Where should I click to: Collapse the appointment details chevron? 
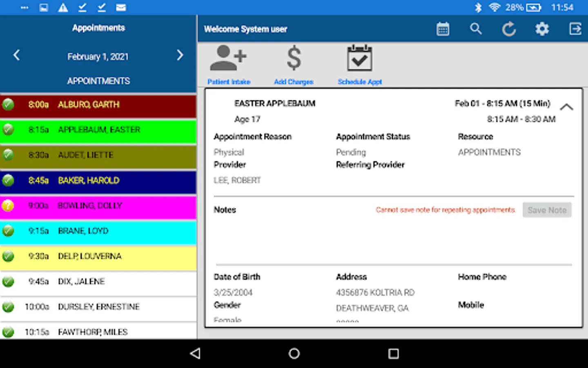(x=566, y=107)
